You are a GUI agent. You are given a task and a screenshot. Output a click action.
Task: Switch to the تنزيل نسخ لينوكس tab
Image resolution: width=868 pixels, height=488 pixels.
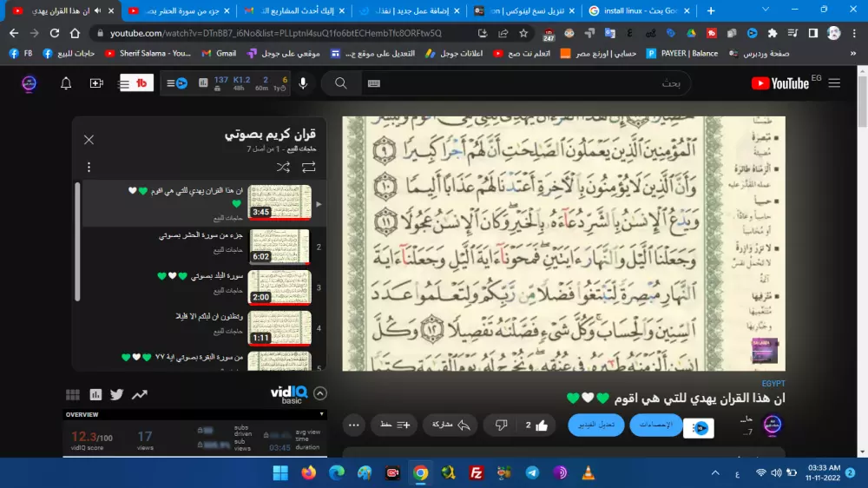[524, 10]
